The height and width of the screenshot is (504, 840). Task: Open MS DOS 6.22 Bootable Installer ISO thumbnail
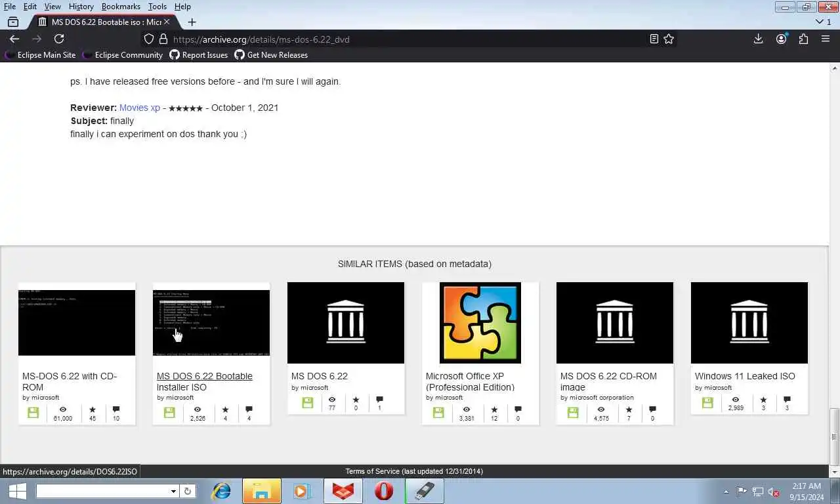click(x=211, y=323)
